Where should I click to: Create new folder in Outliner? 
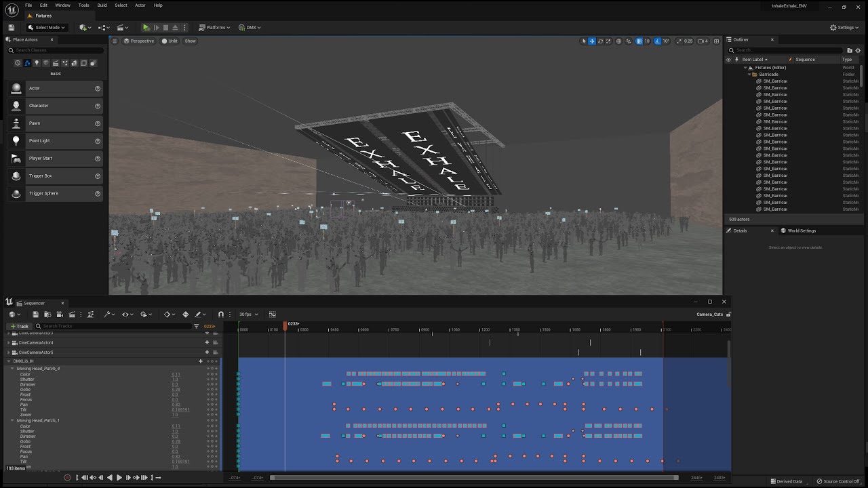[x=850, y=50]
